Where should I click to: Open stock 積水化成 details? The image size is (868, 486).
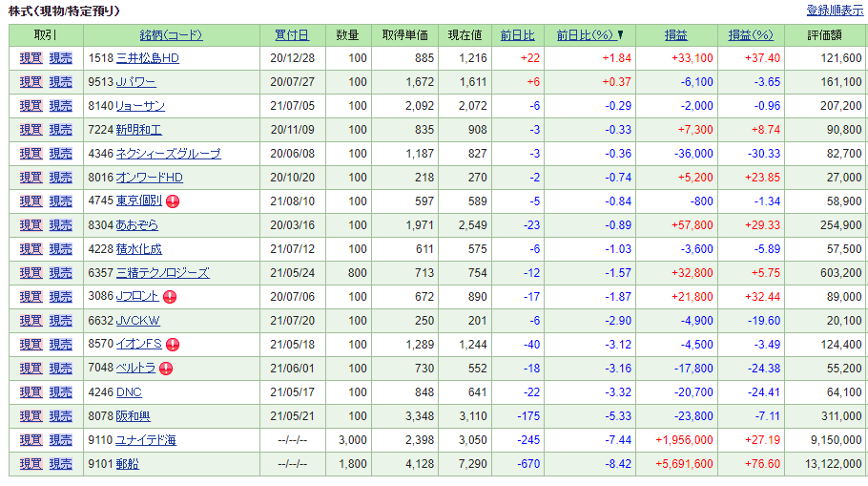tap(138, 249)
